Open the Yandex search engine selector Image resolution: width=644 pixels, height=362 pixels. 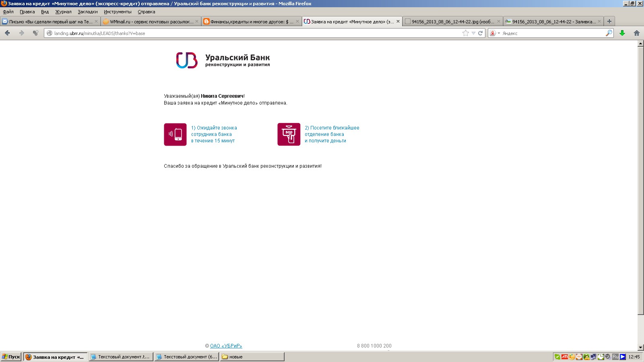(x=495, y=33)
